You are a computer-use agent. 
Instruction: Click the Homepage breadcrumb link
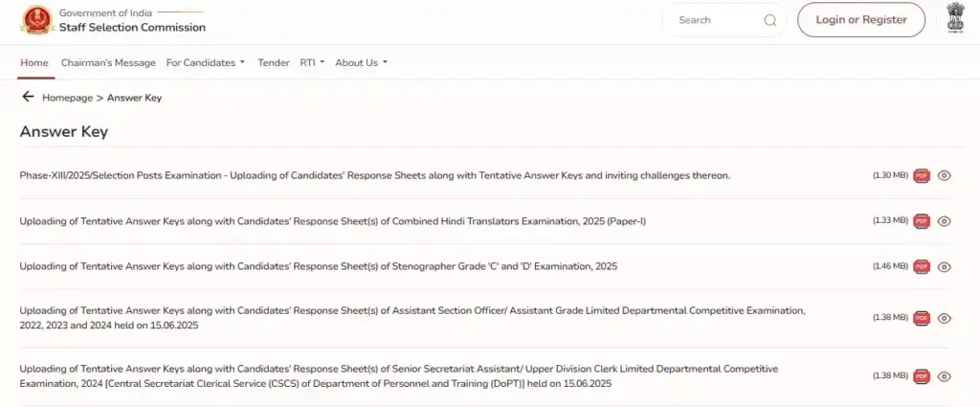click(67, 98)
